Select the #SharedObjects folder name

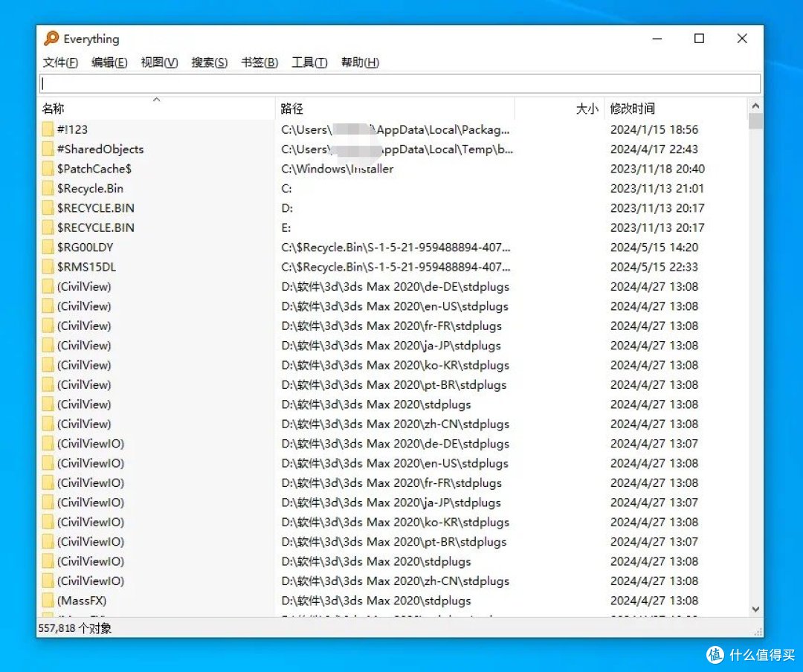pyautogui.click(x=100, y=149)
